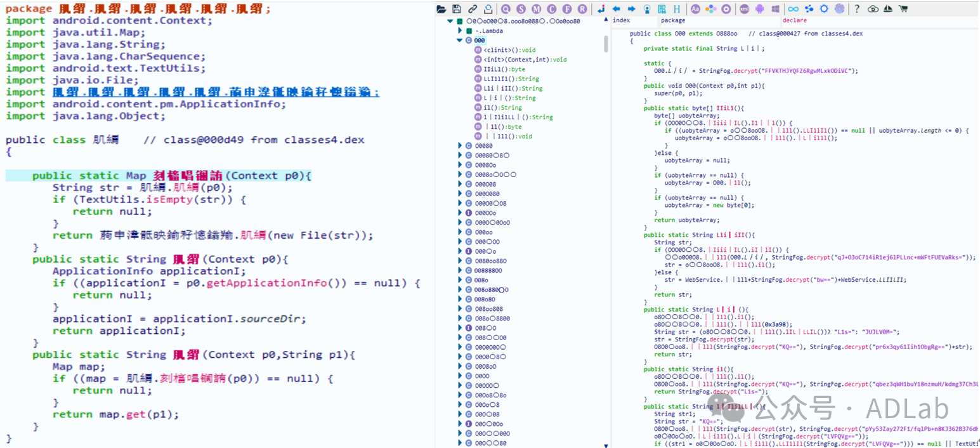Click the shopping cart toolbar icon
Screen dimensions: 980x448
(x=903, y=9)
